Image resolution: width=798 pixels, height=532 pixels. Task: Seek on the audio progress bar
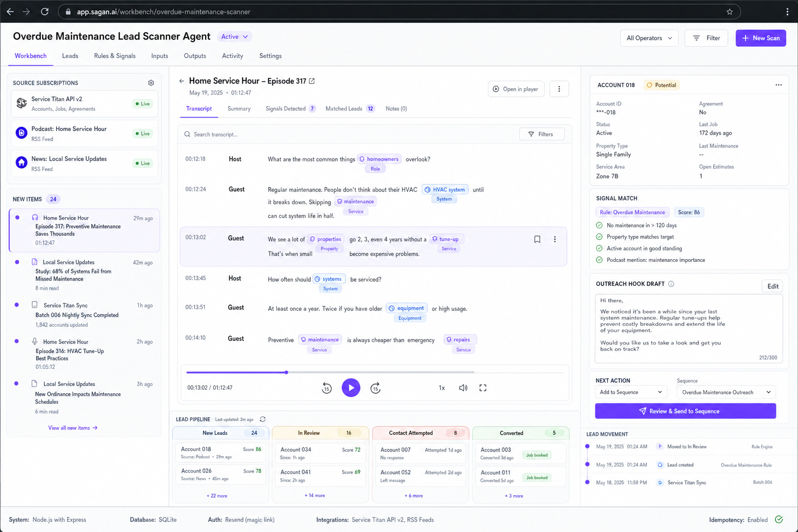coord(375,373)
